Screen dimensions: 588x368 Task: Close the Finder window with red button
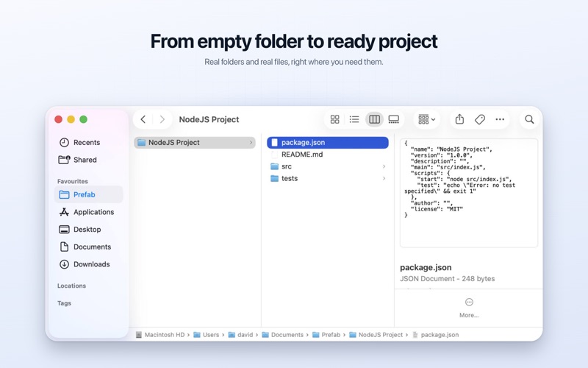click(x=59, y=119)
